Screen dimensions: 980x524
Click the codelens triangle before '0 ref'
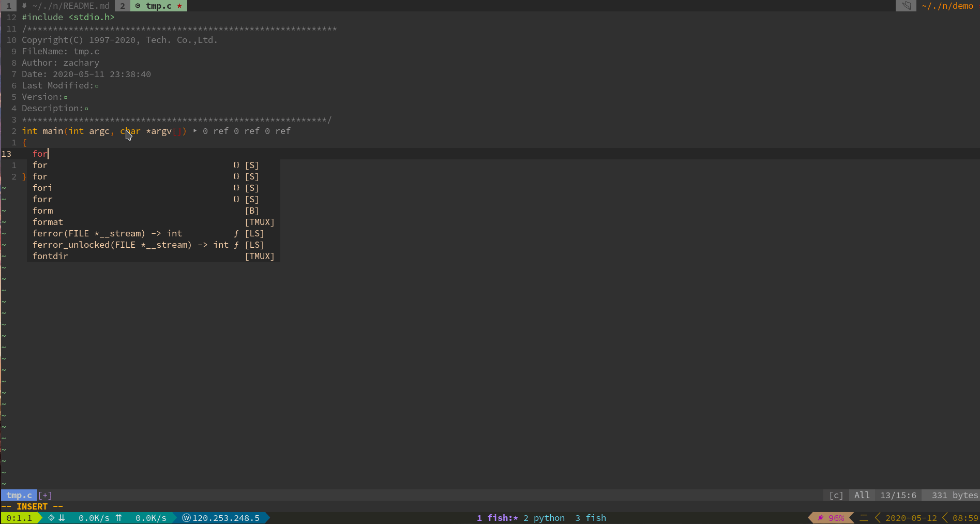pyautogui.click(x=195, y=131)
